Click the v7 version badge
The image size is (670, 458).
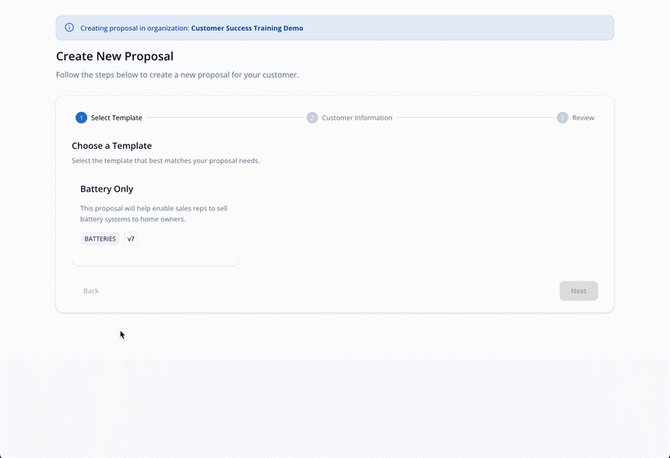(131, 239)
